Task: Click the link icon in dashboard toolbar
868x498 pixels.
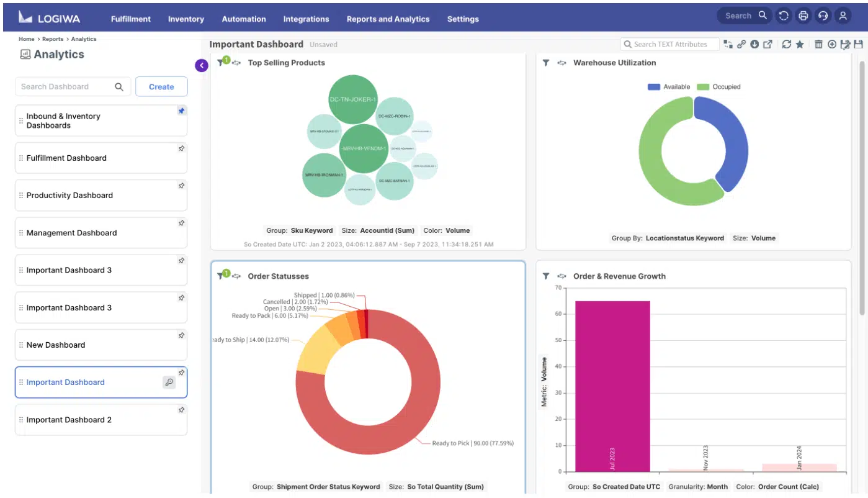Action: click(x=741, y=44)
